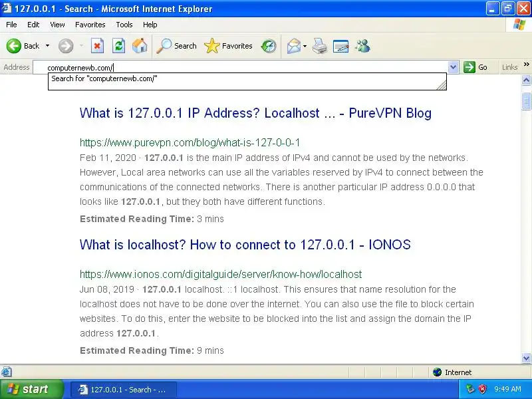The height and width of the screenshot is (399, 532).
Task: Click the 'Feb 11, 2020' date text
Action: [x=108, y=158]
